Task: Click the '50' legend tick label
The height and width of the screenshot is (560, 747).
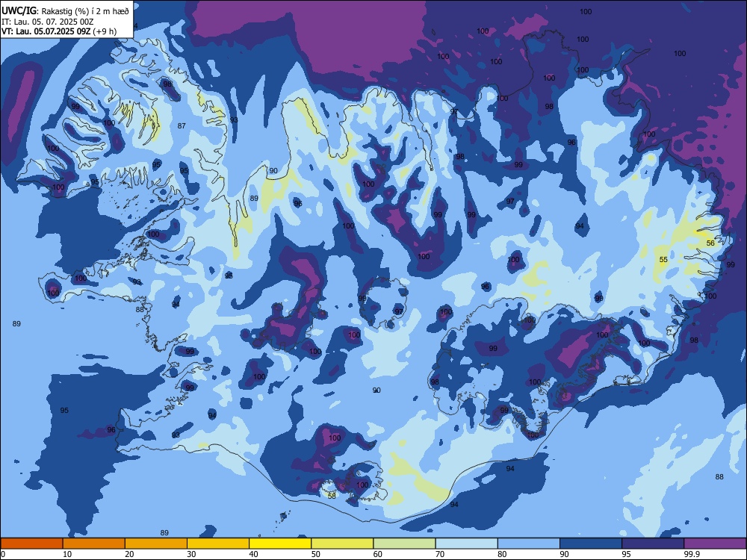Action: [x=315, y=554]
